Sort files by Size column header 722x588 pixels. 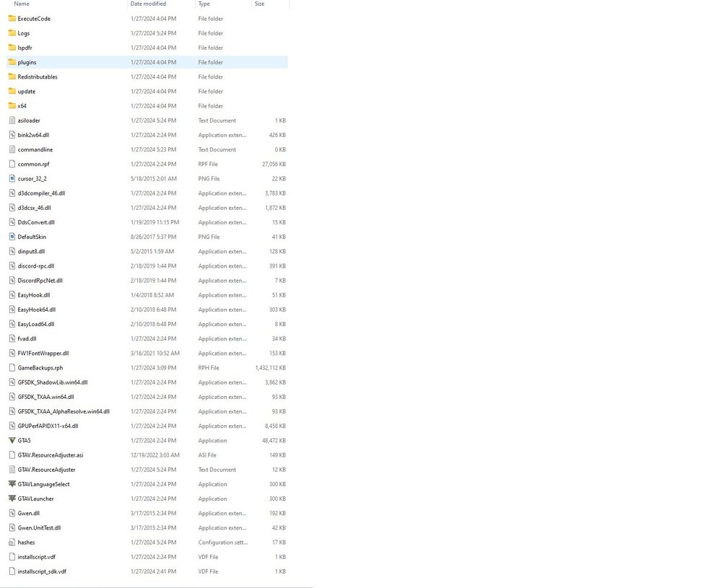click(260, 4)
